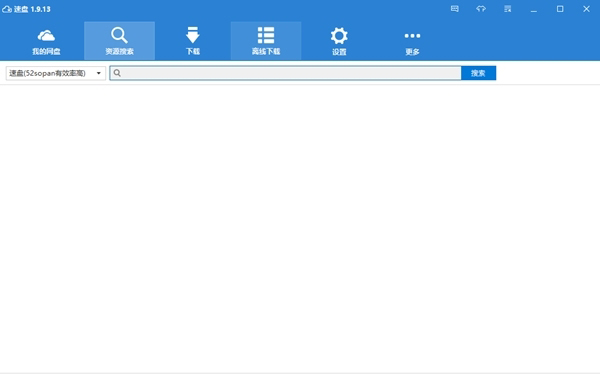Screen dimensions: 600x387
Task: Click the dropdown arrow of search source
Action: point(99,73)
